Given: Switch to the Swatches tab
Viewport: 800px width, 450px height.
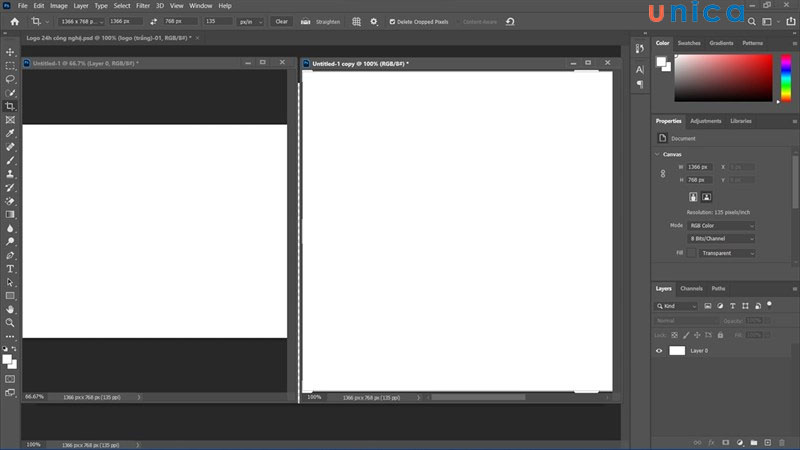Looking at the screenshot, I should point(689,43).
